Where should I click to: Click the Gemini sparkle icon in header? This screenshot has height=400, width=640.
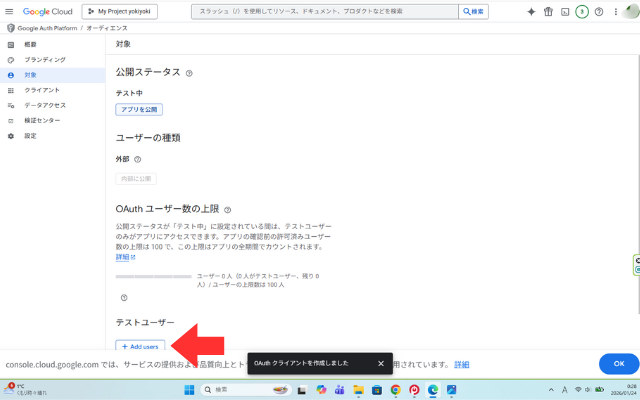tap(531, 11)
